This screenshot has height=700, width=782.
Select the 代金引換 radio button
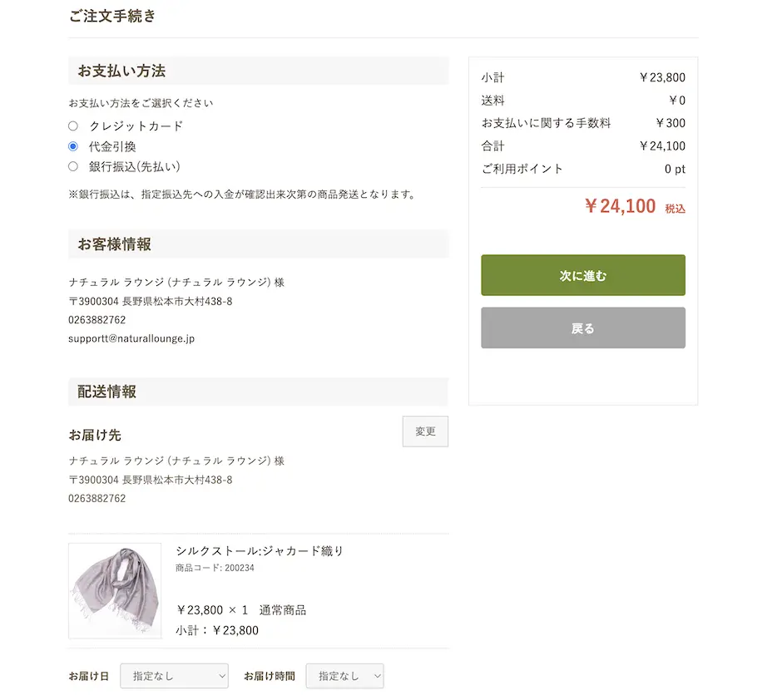[x=73, y=146]
